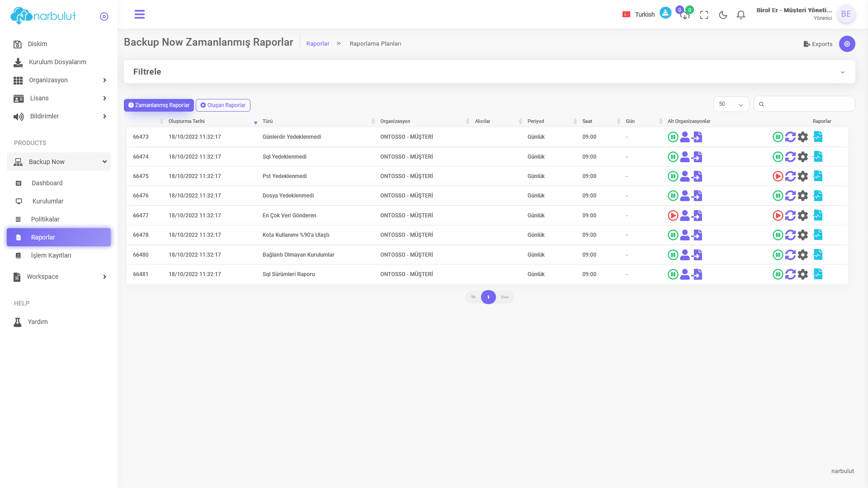Toggle dark mode moon icon
The width and height of the screenshot is (868, 488).
(723, 15)
